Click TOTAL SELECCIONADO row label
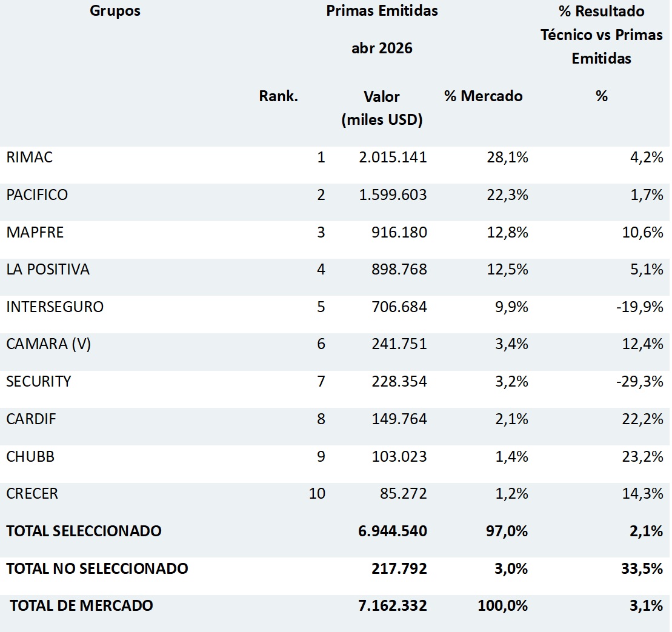 84,531
